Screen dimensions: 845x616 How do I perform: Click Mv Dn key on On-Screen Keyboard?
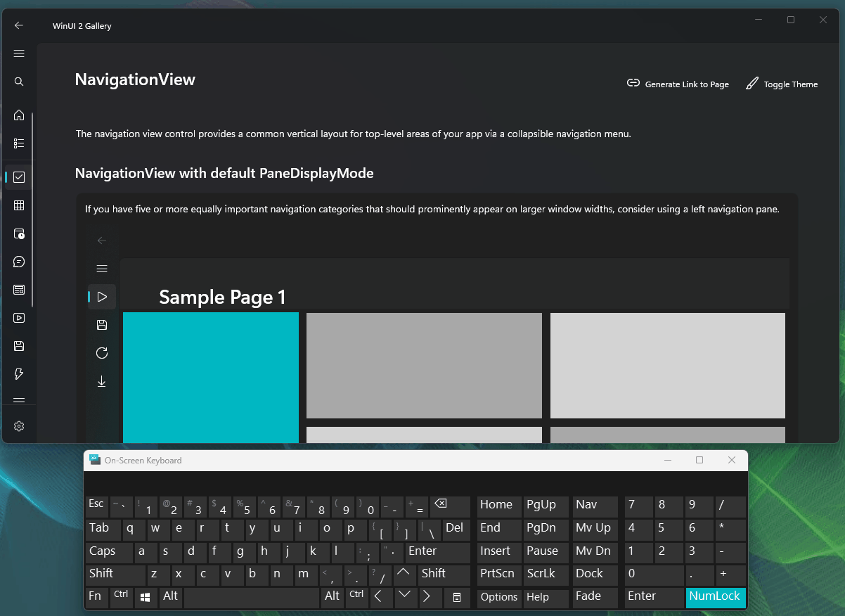coord(595,552)
